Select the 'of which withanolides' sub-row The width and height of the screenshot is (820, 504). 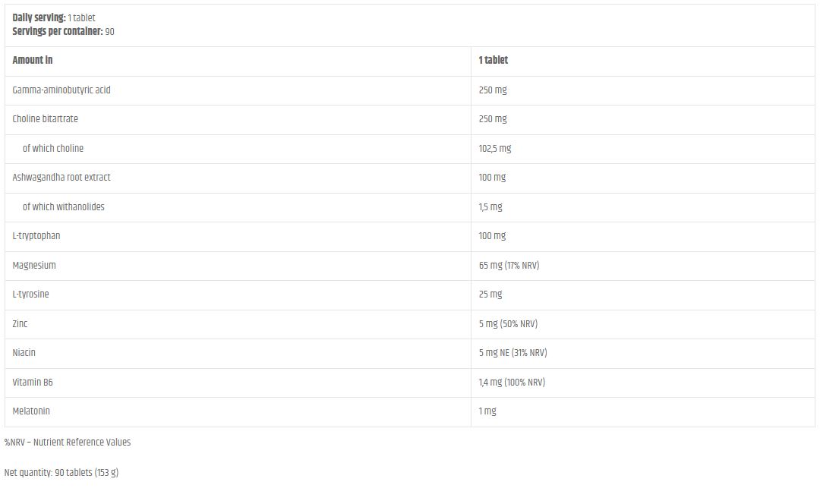(64, 206)
